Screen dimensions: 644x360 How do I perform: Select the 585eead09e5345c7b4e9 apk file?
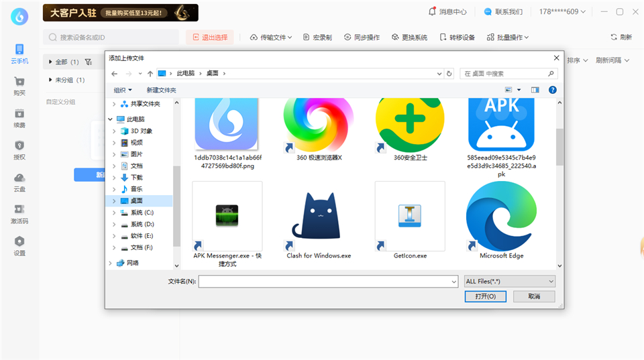point(501,137)
